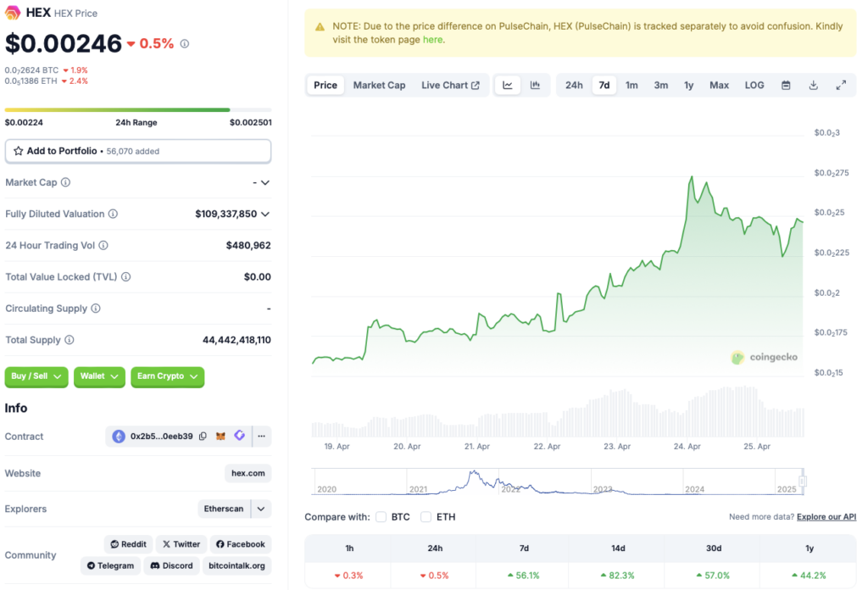Show Fully Diluted Valuation info icon
Viewport: 868px width, 590px height.
pyautogui.click(x=113, y=214)
